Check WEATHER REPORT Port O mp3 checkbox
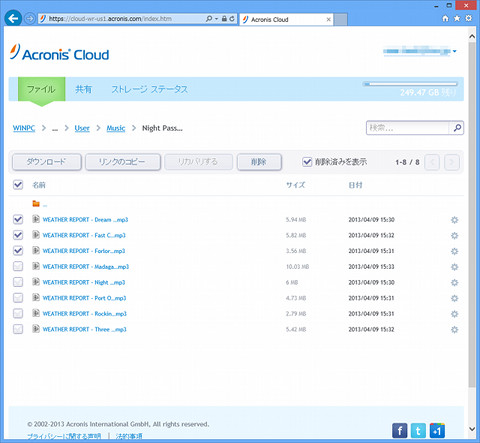 (18, 298)
